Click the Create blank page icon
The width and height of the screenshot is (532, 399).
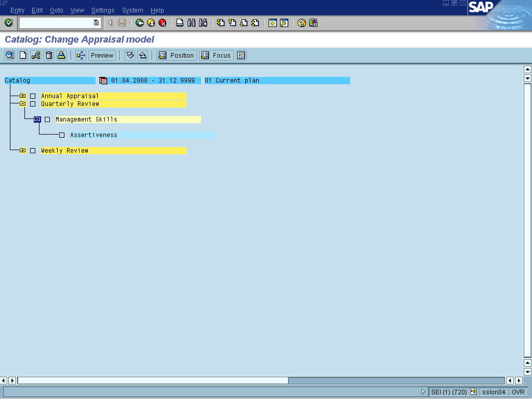23,55
